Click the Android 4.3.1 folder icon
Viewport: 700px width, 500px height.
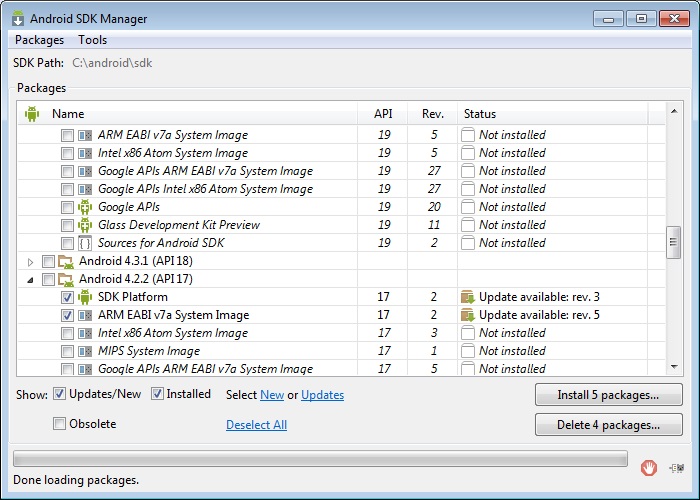tap(66, 261)
